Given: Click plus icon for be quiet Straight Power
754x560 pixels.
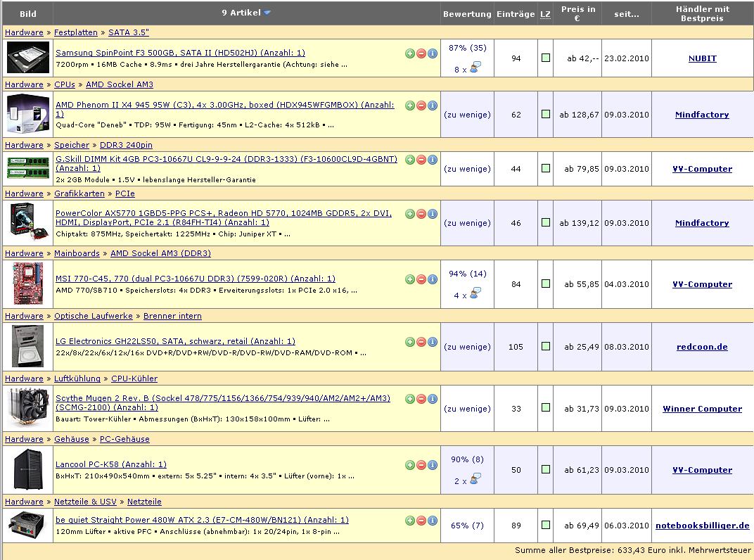Looking at the screenshot, I should tap(409, 520).
